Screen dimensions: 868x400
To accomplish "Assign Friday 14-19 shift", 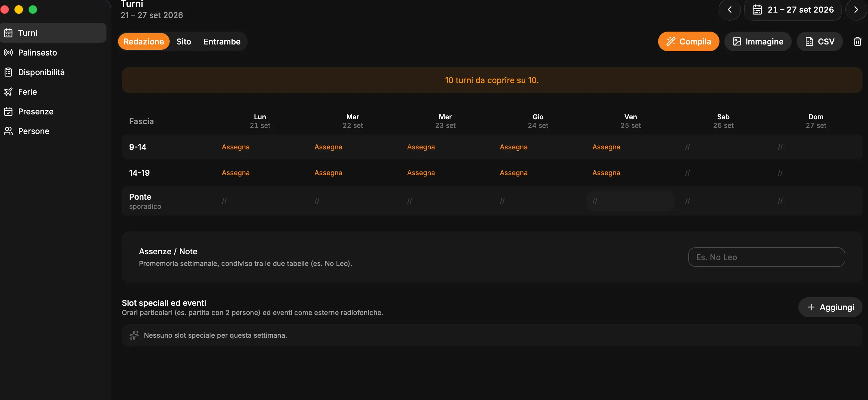I will click(x=606, y=172).
